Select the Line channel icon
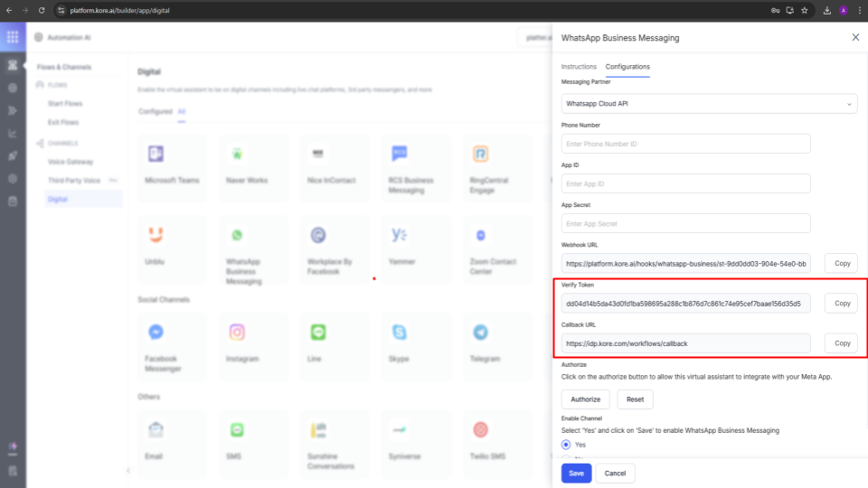This screenshot has width=868, height=488. click(317, 332)
